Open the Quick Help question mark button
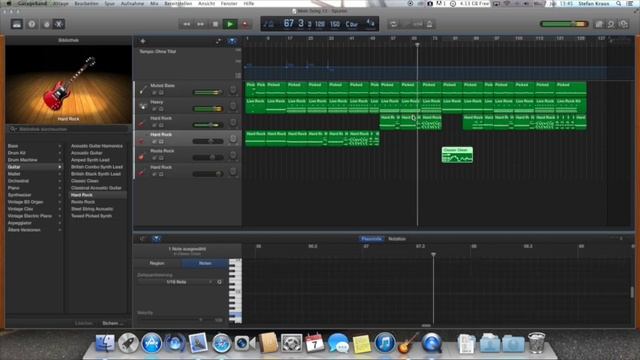 pos(32,24)
